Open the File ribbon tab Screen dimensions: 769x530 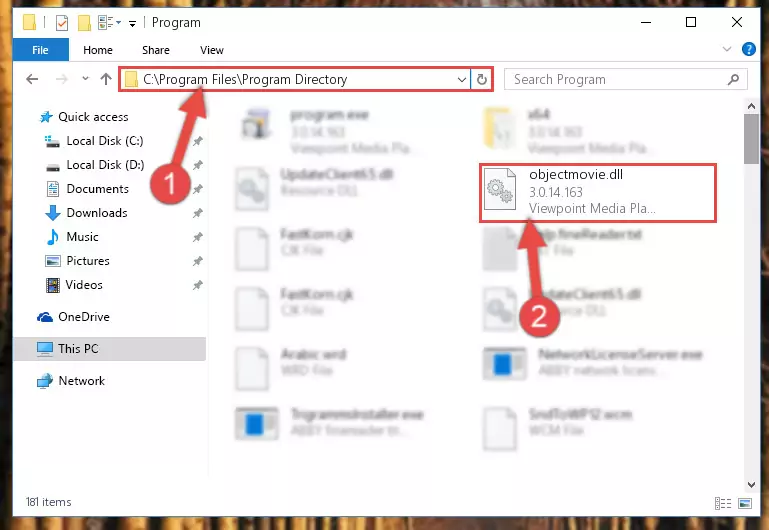click(40, 50)
